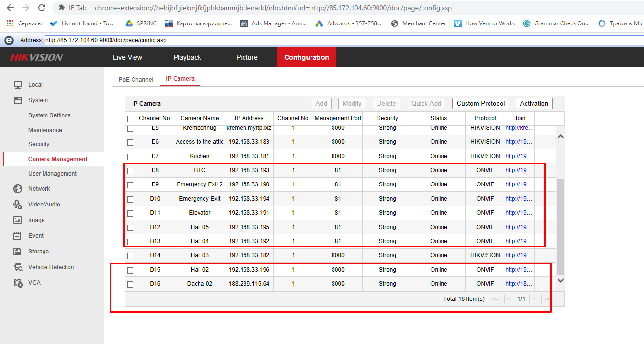Open the Live View menu
The image size is (644, 344).
coord(128,57)
